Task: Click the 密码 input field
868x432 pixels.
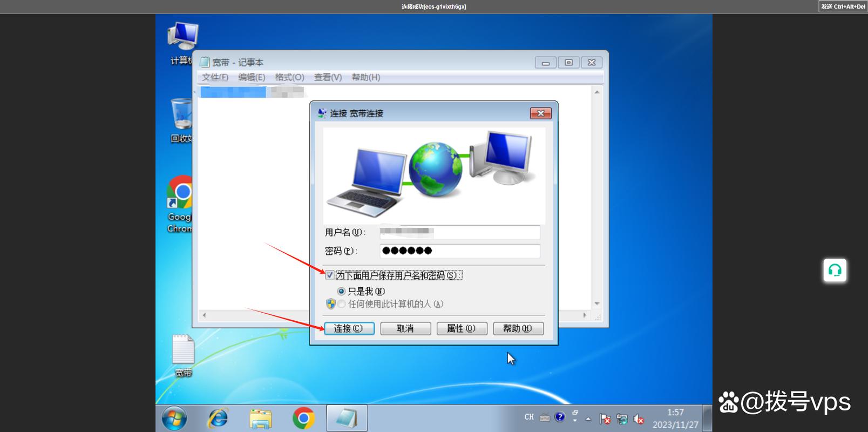Action: [459, 251]
